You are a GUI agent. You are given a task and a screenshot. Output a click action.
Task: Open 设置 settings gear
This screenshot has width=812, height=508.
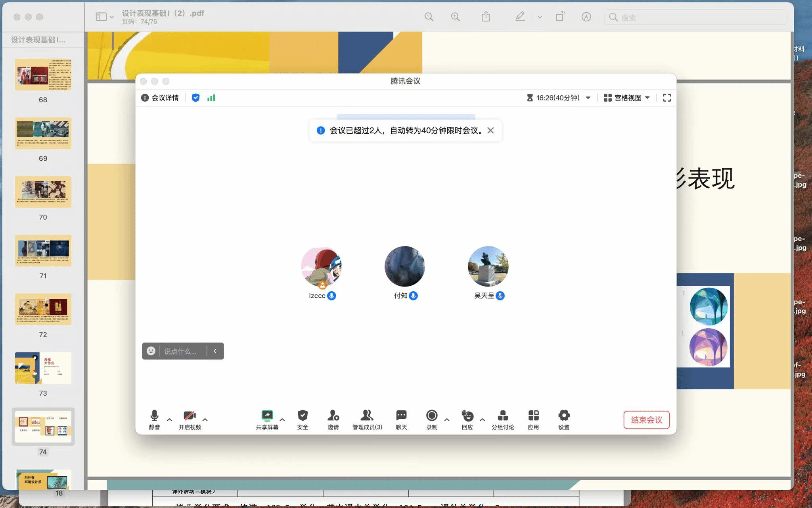(x=564, y=420)
